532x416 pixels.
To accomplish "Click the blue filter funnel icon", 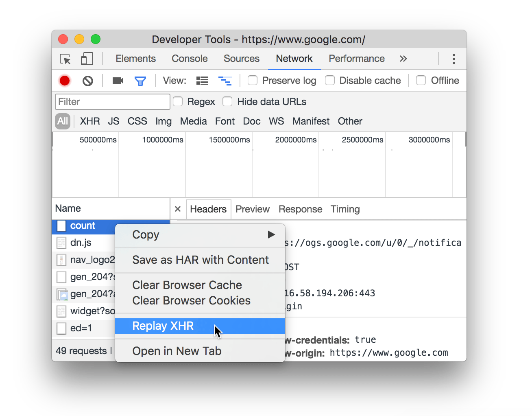I will click(140, 80).
